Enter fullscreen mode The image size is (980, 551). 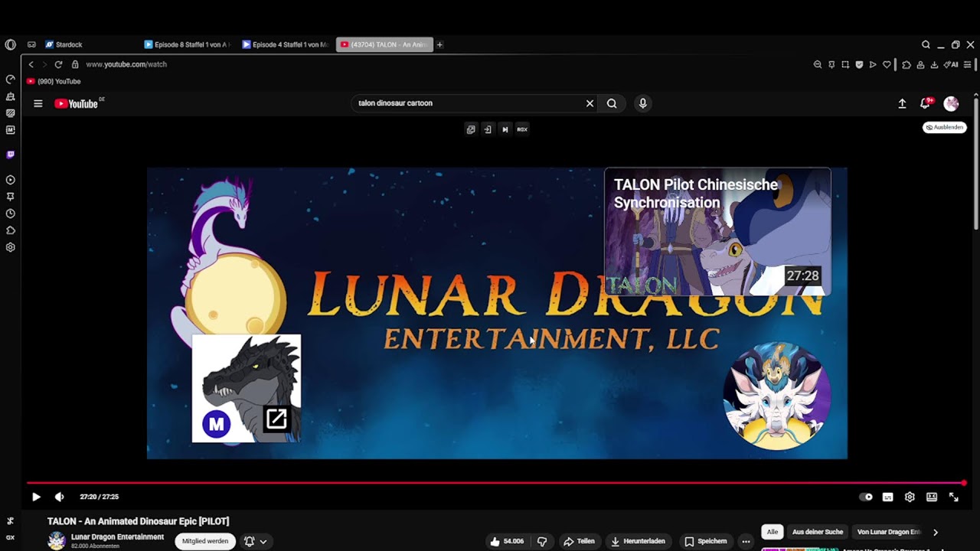coord(954,497)
